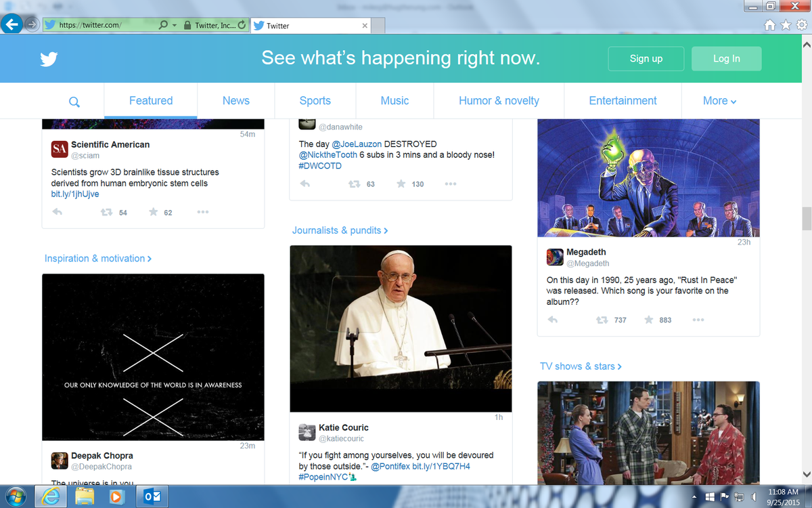Open the Megadeth album artwork image
This screenshot has width=812, height=508.
pos(648,178)
